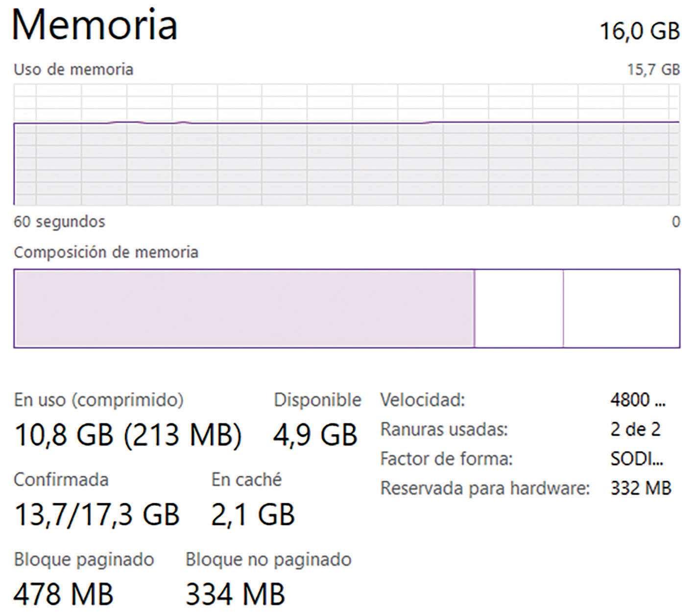Click the 15,7 GB graph maximum label
694x616 pixels.
coord(653,70)
